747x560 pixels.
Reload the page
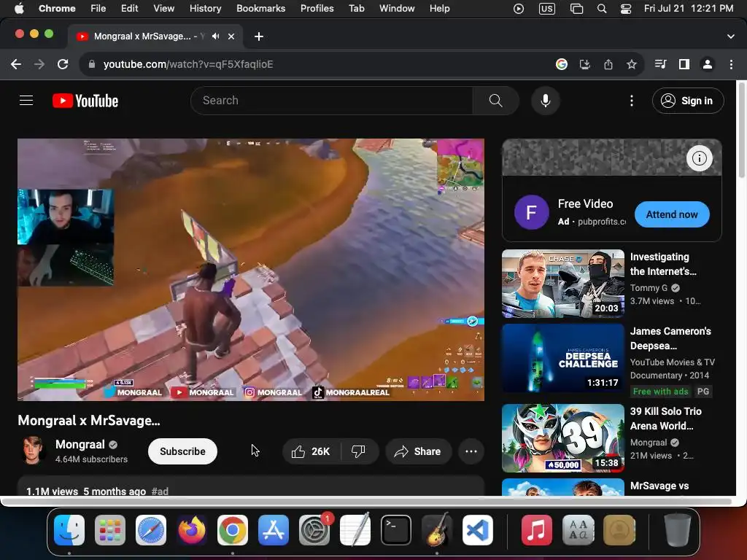63,64
